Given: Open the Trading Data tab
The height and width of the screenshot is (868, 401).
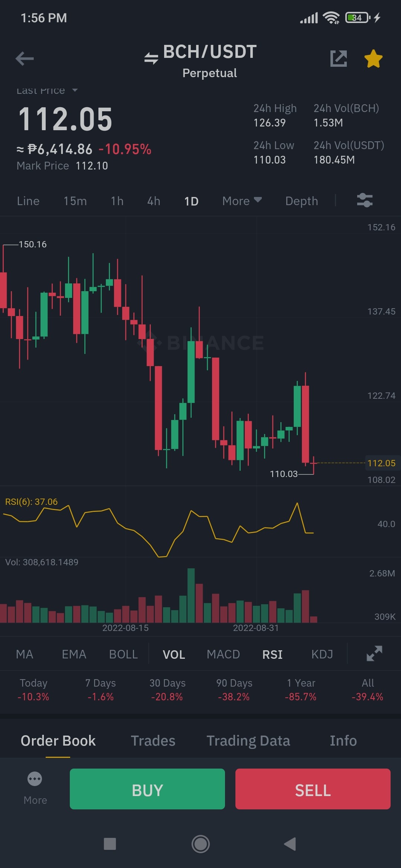Looking at the screenshot, I should click(248, 741).
